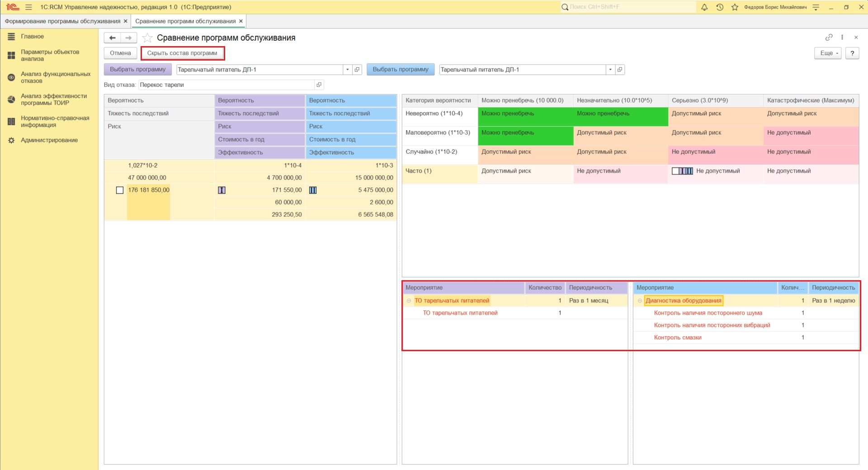
Task: Copy link to this form icon
Action: coord(829,38)
